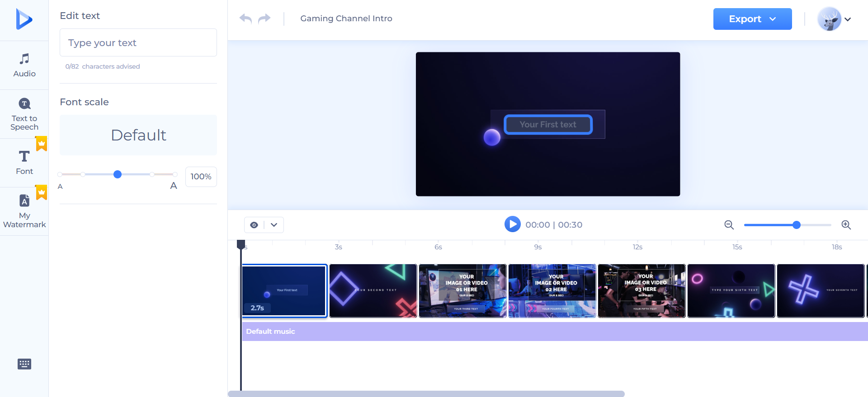868x397 pixels.
Task: Undo the last action
Action: [245, 19]
